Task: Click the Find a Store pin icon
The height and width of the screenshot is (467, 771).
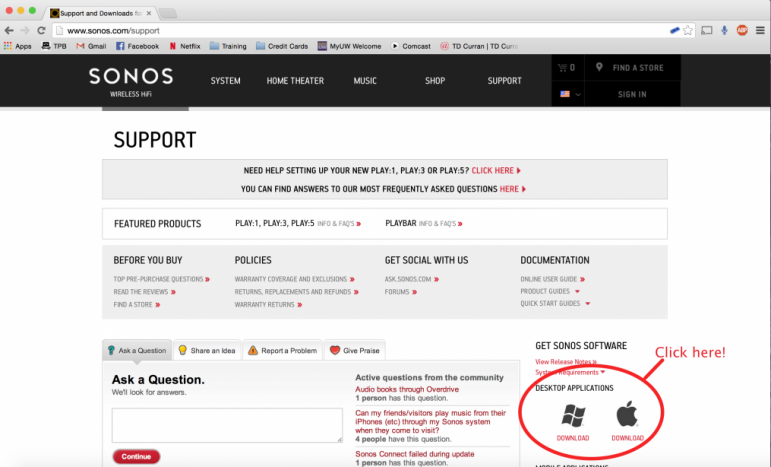Action: 599,67
